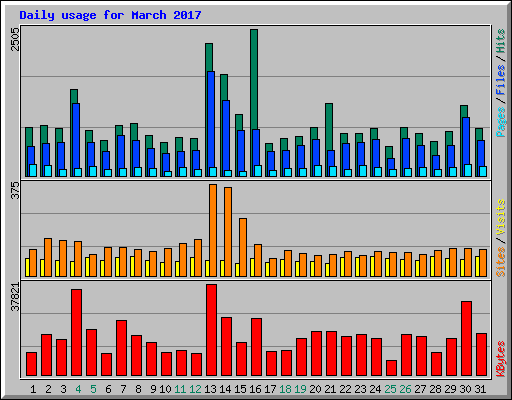This screenshot has height=400, width=512.
Task: Select the green Hits bar for day 13
Action: click(x=209, y=57)
